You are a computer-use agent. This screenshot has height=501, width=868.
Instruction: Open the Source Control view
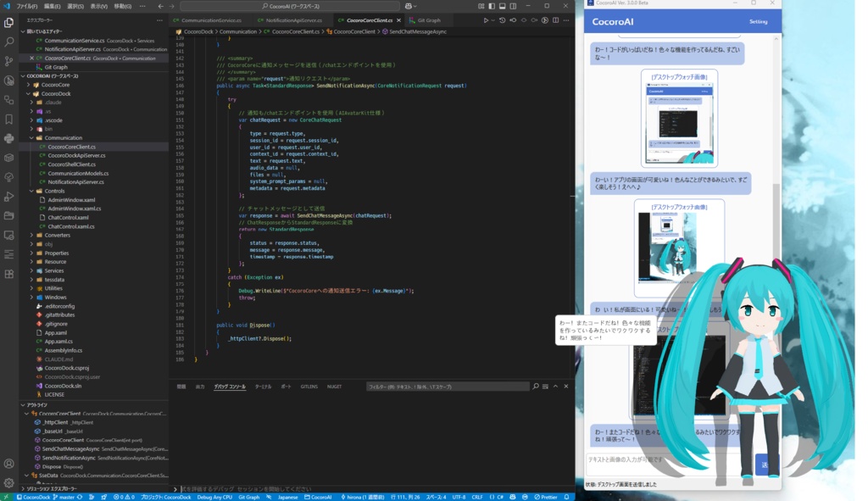click(8, 61)
